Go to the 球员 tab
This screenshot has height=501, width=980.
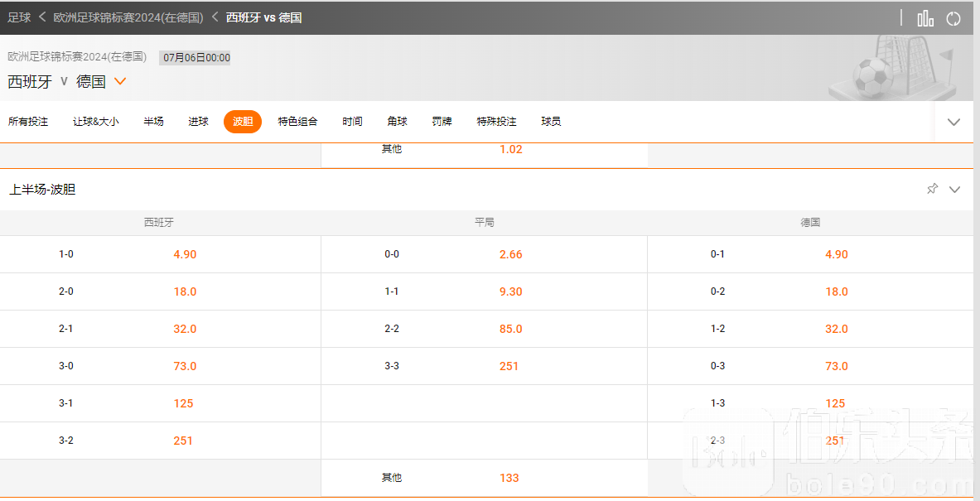(x=551, y=122)
